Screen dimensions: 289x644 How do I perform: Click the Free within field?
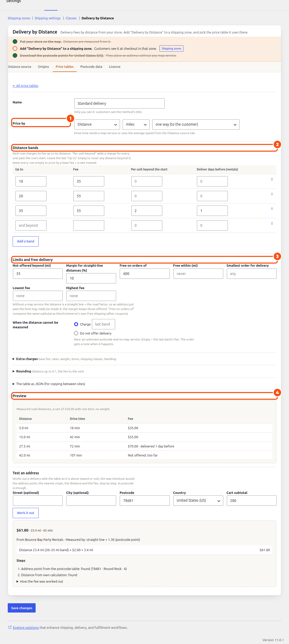(x=198, y=274)
